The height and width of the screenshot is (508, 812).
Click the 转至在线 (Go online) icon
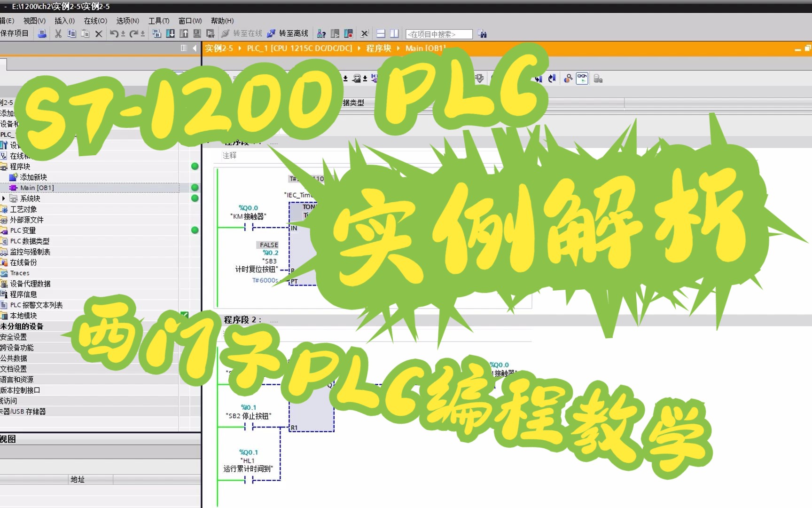pyautogui.click(x=224, y=33)
